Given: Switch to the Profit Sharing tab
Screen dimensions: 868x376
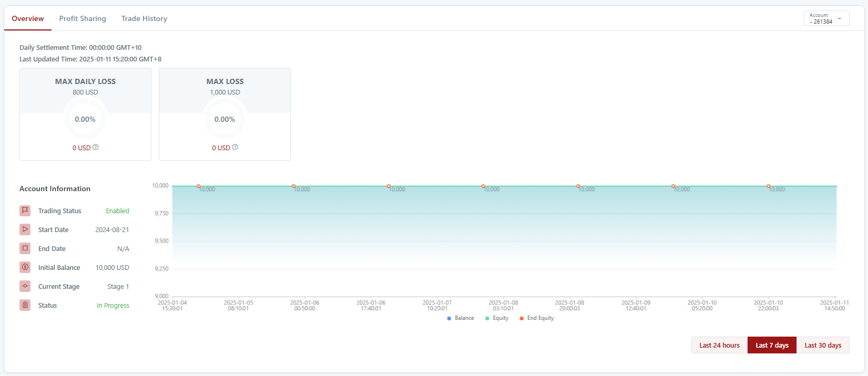Looking at the screenshot, I should click(83, 19).
